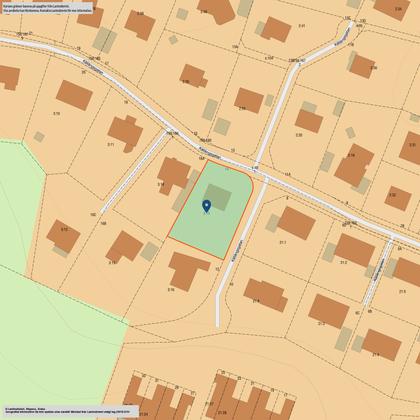Click the small grey outbuilding on parcel 3:10

coord(39,137)
